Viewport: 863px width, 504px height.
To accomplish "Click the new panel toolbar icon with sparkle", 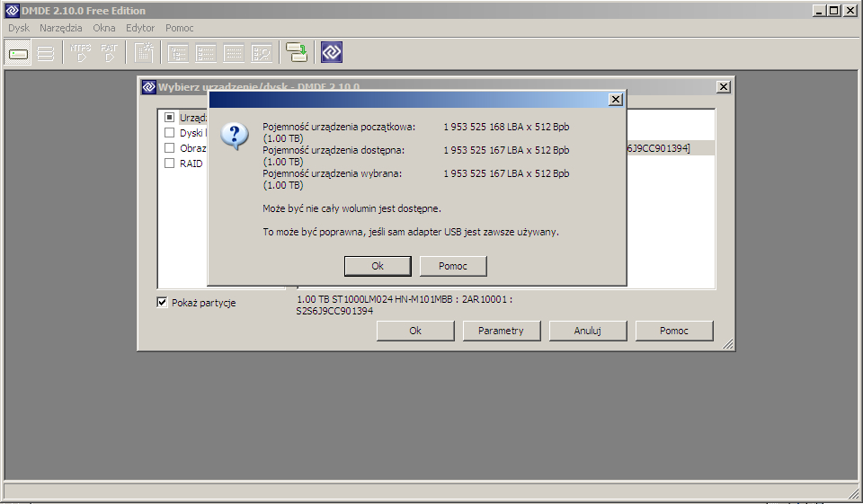I will (144, 53).
